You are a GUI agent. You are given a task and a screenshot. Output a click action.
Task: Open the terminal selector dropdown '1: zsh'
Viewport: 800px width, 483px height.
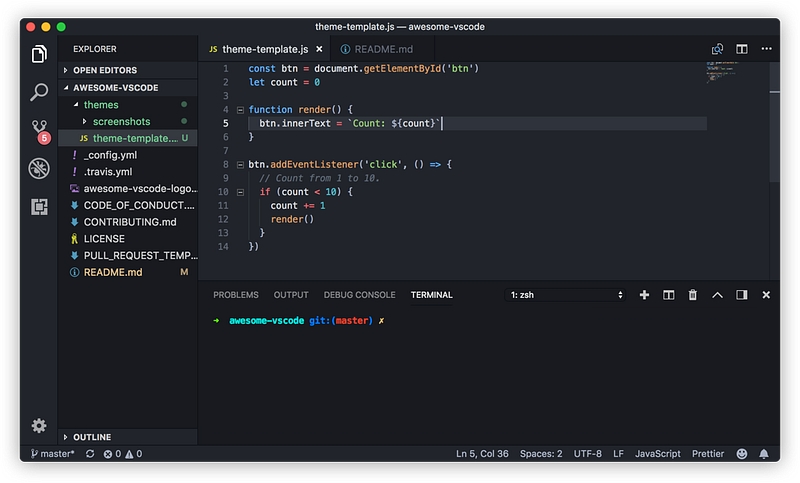click(567, 295)
